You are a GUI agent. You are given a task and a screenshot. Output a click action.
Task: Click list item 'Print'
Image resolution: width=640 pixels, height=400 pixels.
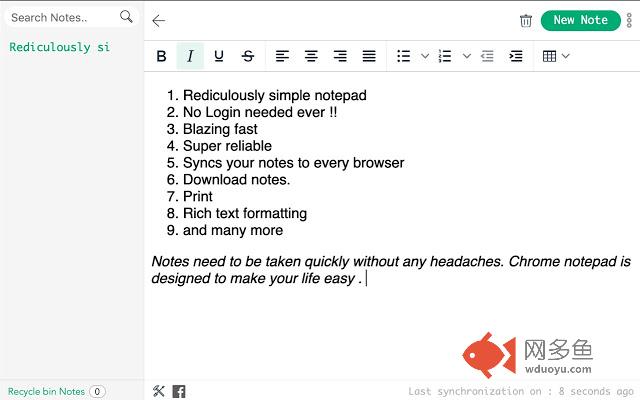[198, 196]
